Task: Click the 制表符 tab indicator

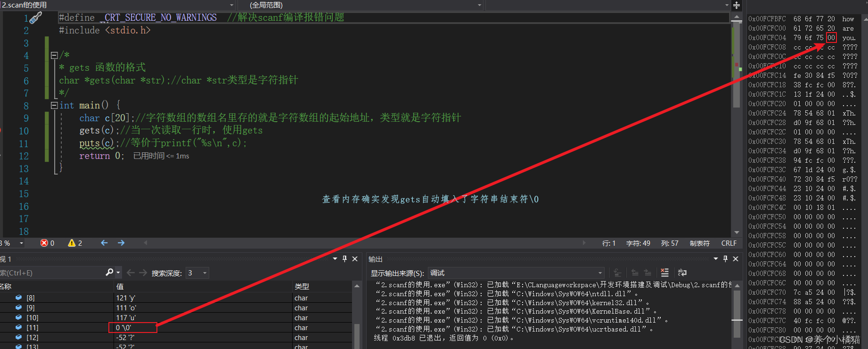Action: pyautogui.click(x=699, y=243)
